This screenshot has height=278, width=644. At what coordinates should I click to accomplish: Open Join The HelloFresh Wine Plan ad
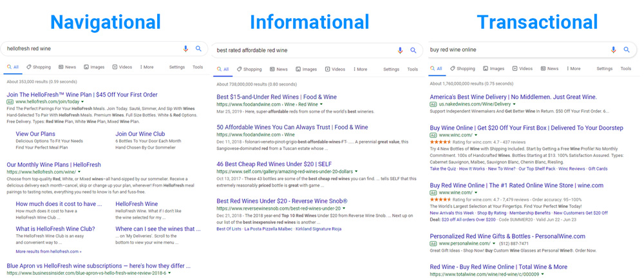tap(82, 95)
